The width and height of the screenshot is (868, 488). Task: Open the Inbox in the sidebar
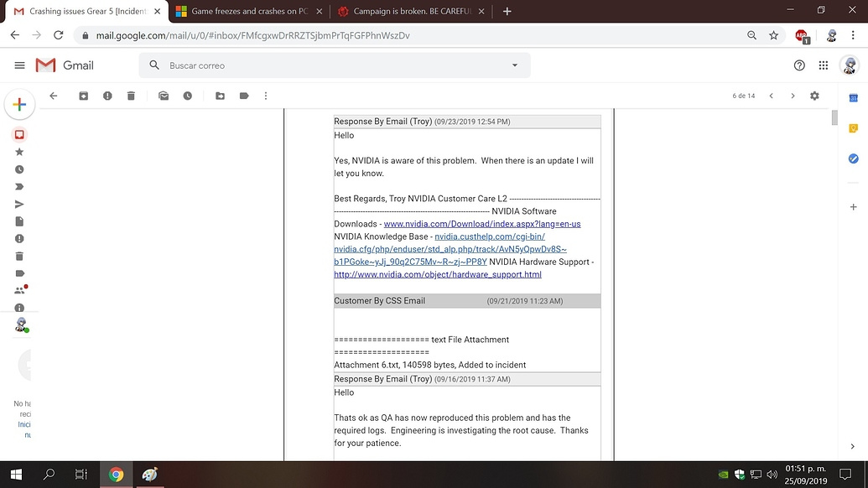[x=19, y=134]
